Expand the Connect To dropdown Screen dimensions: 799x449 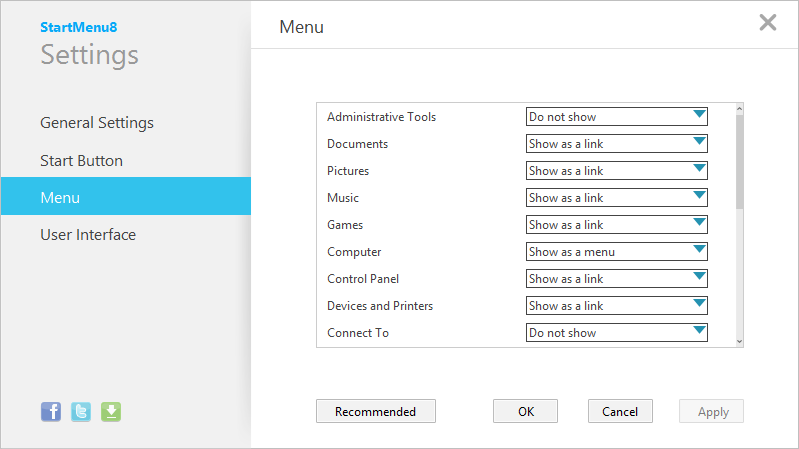pos(617,333)
